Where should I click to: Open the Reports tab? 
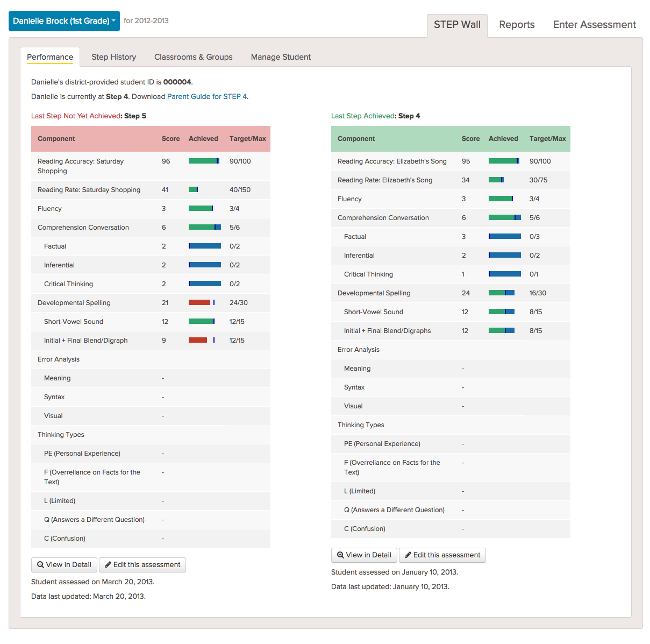[x=517, y=25]
